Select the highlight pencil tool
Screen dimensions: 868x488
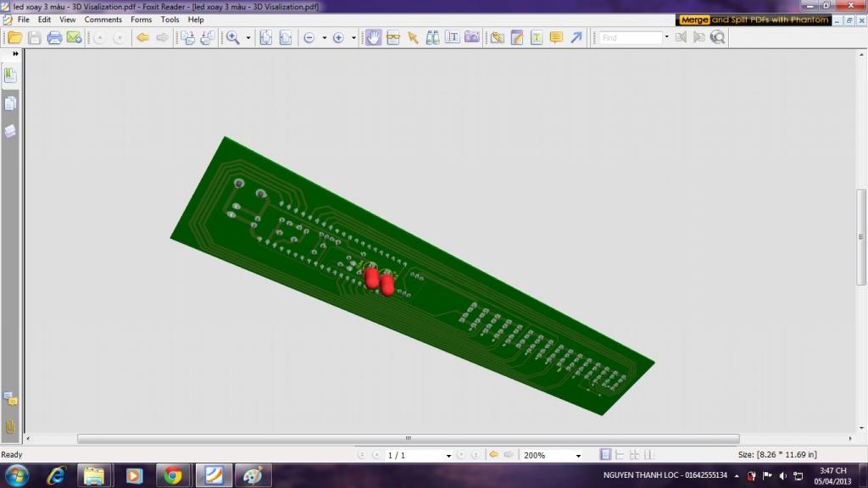point(517,37)
